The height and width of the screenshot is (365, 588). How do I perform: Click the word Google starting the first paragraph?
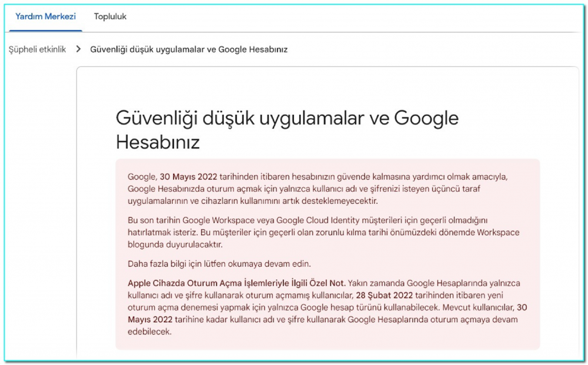[142, 177]
